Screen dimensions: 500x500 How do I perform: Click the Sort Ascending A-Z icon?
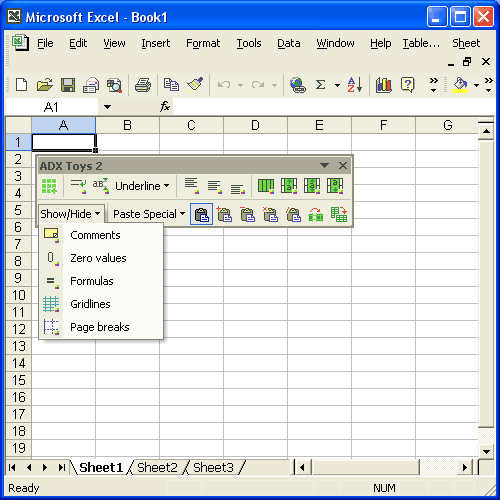click(x=355, y=85)
